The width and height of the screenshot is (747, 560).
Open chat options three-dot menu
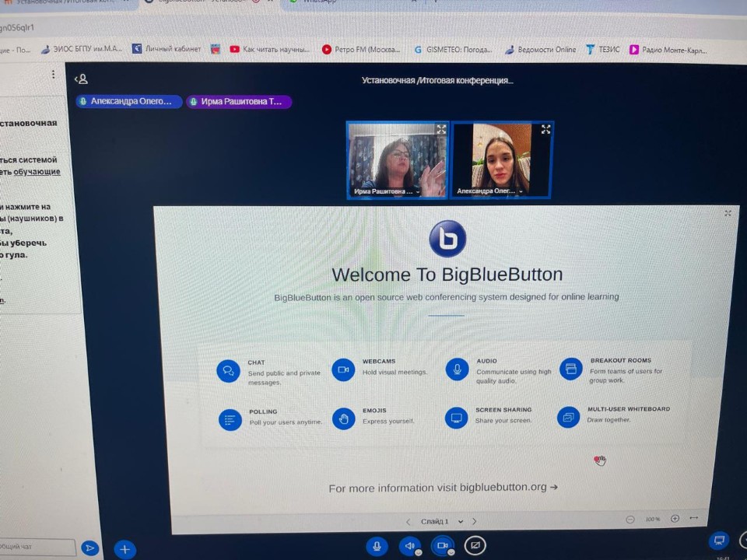[53, 75]
